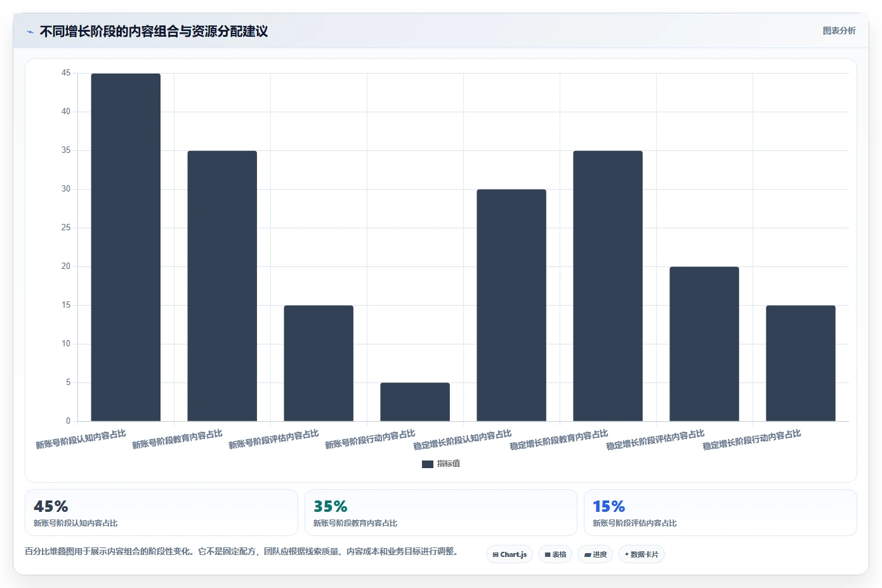Screen dimensions: 882x588
Task: Click axis label 稳定增长阶段评估内容占比
Action: tap(655, 440)
